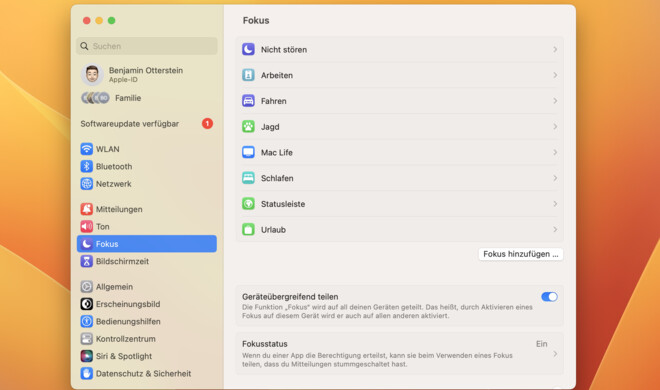This screenshot has height=390, width=660.
Task: Click the Statusleiste green icon
Action: coord(248,204)
